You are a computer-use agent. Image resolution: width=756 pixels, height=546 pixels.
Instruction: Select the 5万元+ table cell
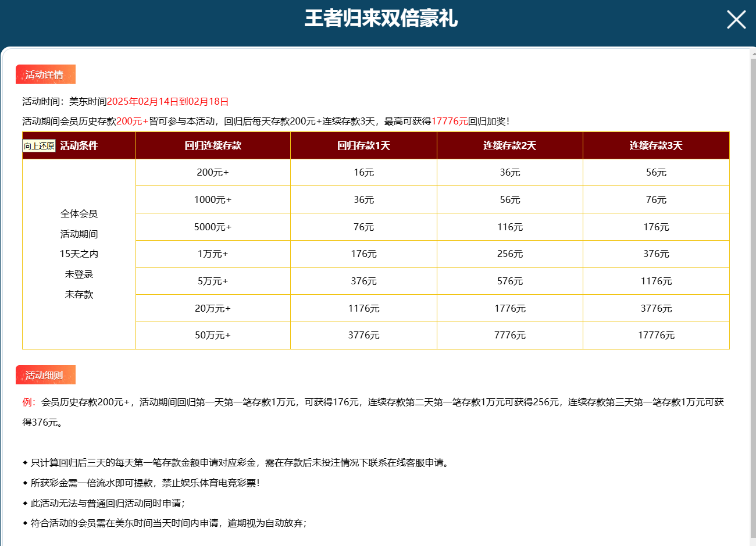[213, 281]
